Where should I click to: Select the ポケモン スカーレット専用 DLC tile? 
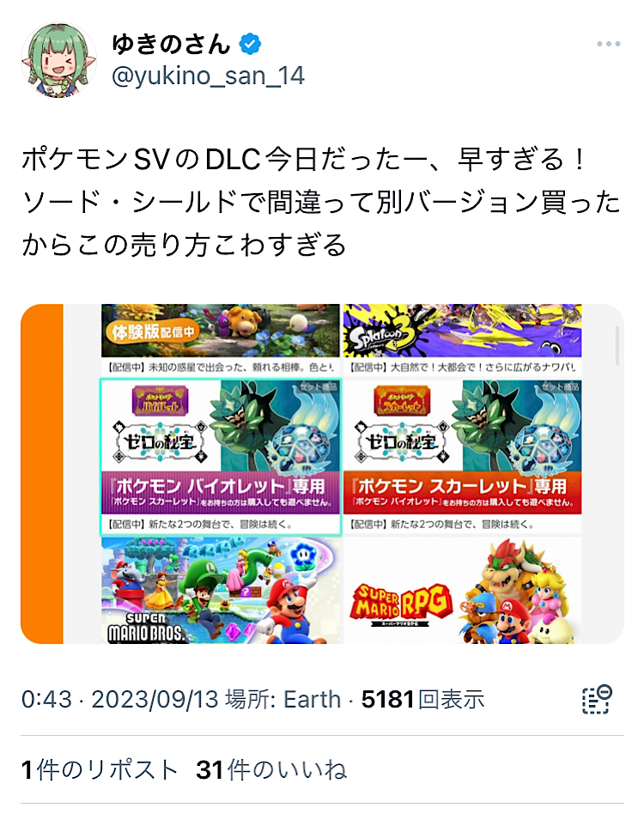coord(462,457)
